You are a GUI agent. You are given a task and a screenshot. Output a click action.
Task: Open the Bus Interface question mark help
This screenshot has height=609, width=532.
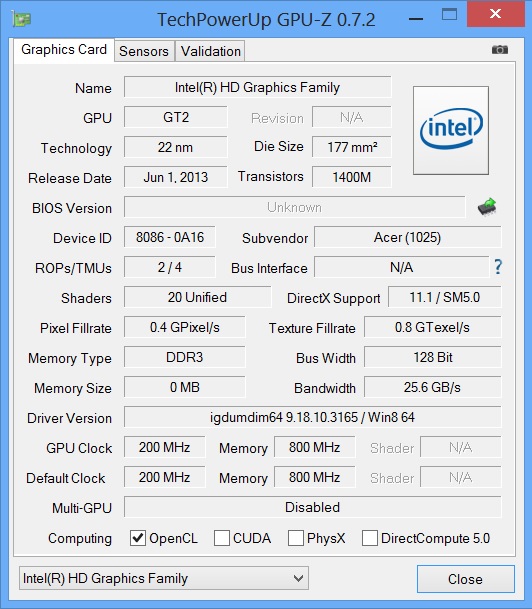[498, 267]
